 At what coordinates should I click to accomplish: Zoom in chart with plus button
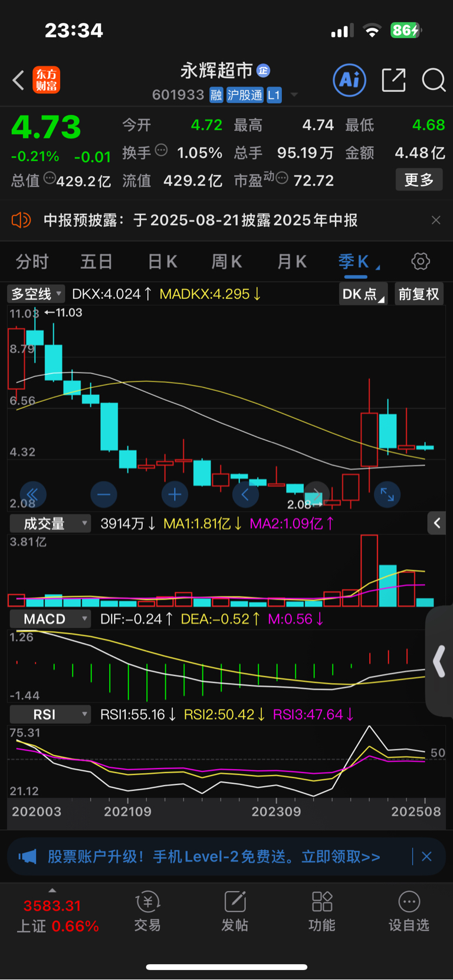point(175,494)
